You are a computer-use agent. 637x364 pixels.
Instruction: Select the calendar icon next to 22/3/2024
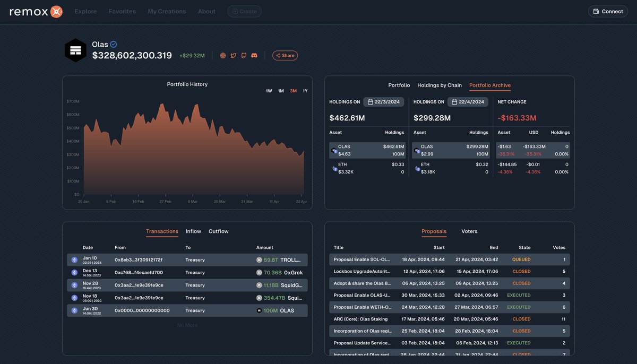click(371, 101)
